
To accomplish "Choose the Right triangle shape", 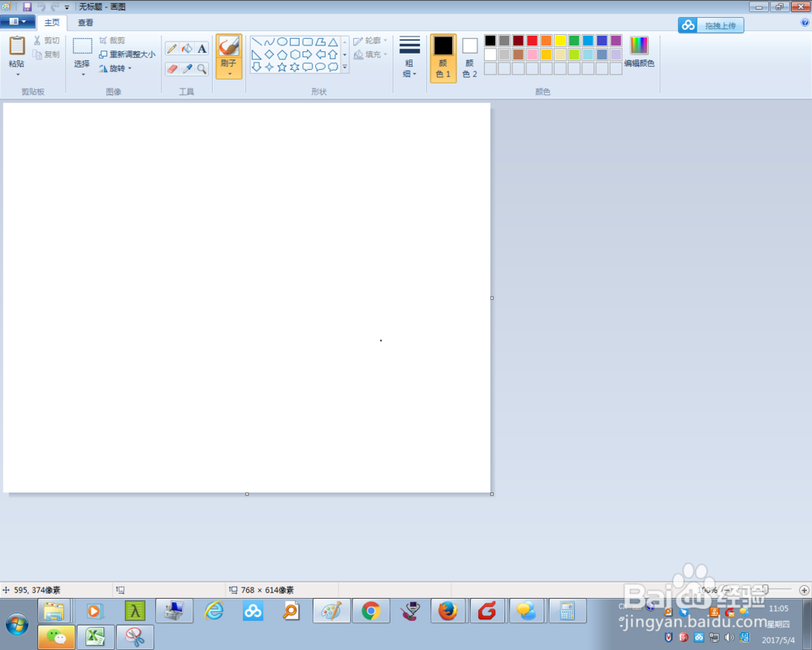I will click(257, 54).
